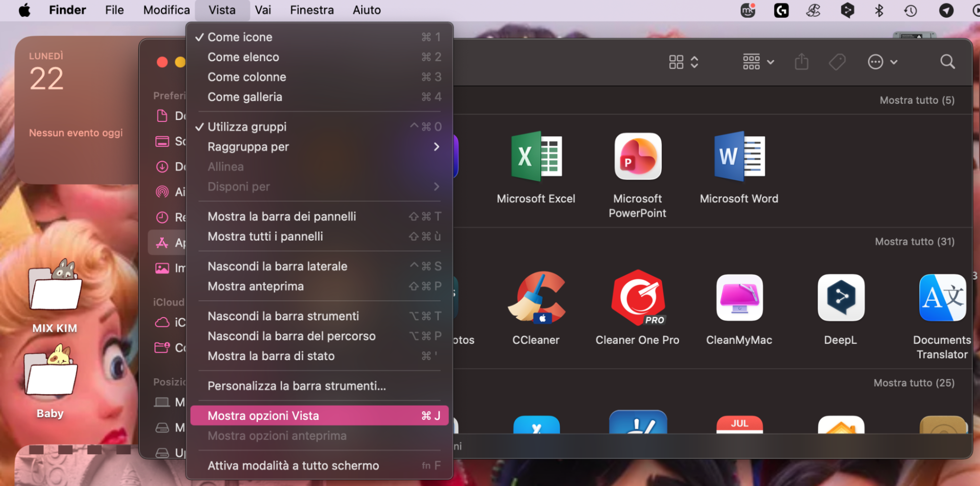Viewport: 980px width, 486px height.
Task: Open CleanMyMac app icon
Action: [739, 298]
